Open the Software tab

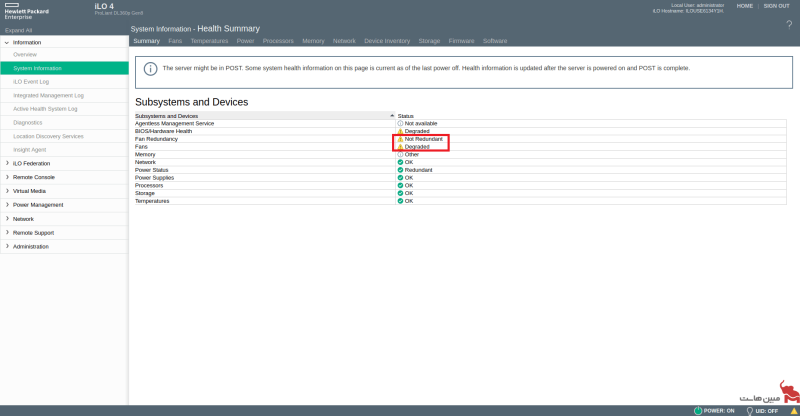(495, 41)
